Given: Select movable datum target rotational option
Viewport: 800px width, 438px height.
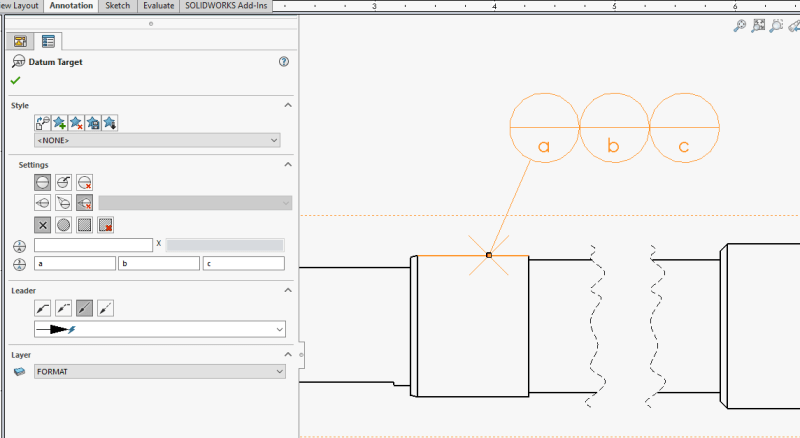Looking at the screenshot, I should pos(63,203).
